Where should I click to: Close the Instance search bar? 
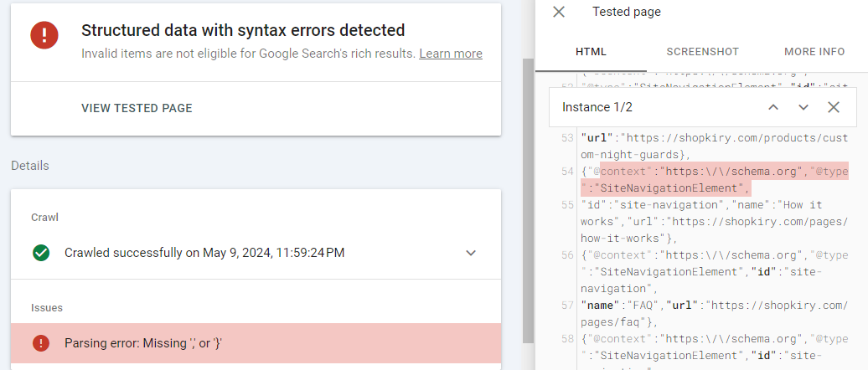click(834, 107)
